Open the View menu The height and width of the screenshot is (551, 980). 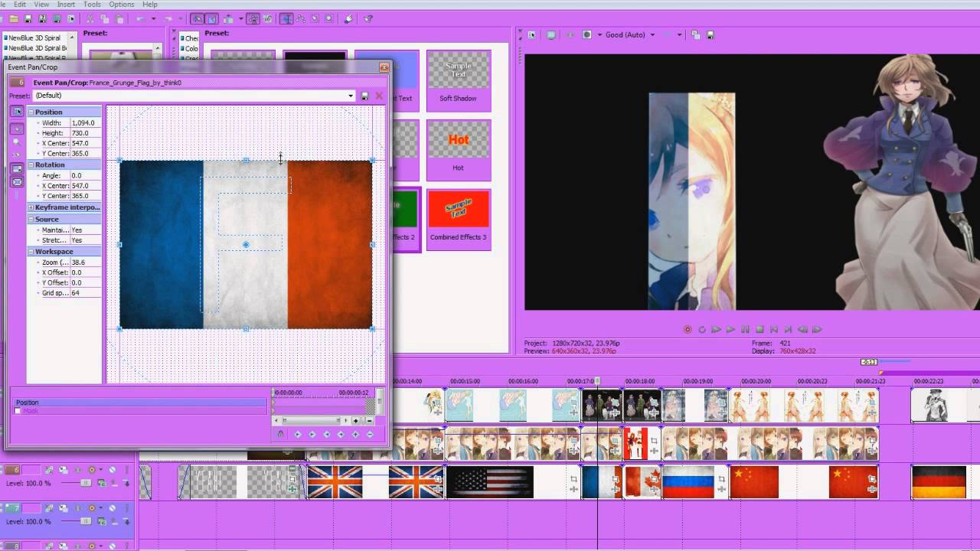pos(41,5)
